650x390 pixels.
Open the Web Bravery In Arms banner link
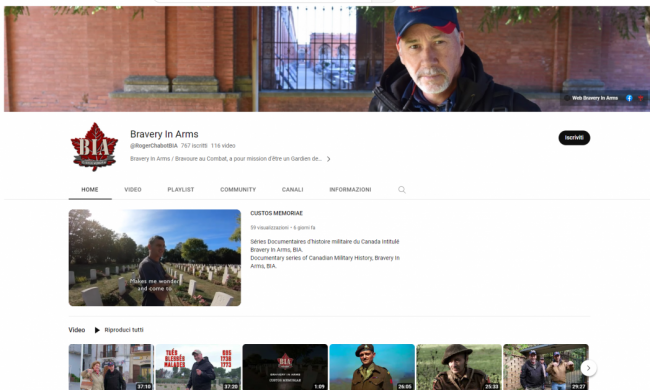point(594,98)
